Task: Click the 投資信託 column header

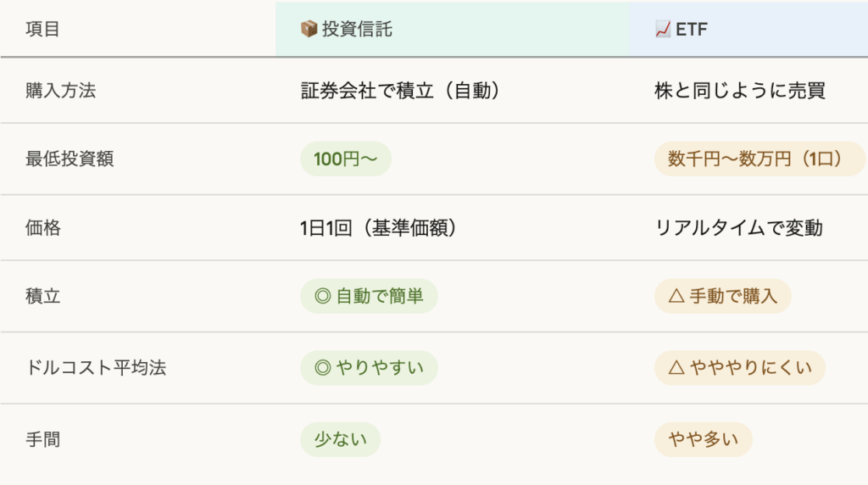Action: pyautogui.click(x=357, y=30)
